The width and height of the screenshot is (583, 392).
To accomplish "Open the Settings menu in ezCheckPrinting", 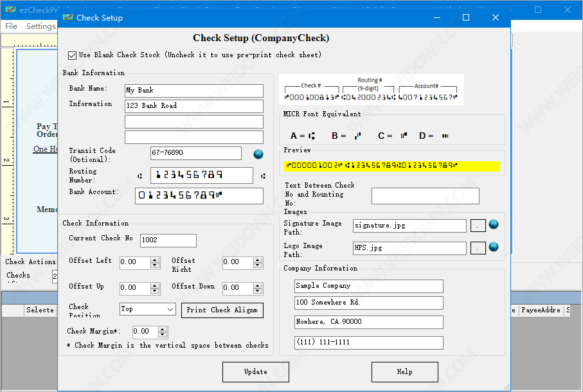I will [x=41, y=26].
